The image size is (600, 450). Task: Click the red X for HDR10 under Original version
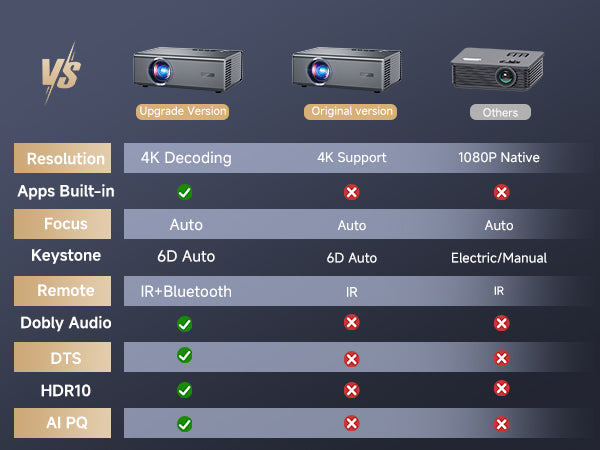351,390
